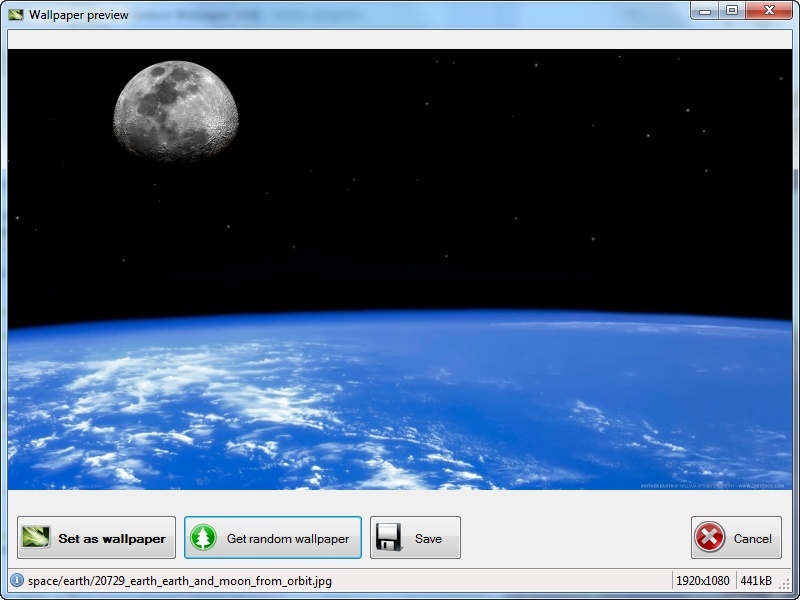Click the 1920x1080 resolution indicator
The image size is (800, 600).
[703, 581]
